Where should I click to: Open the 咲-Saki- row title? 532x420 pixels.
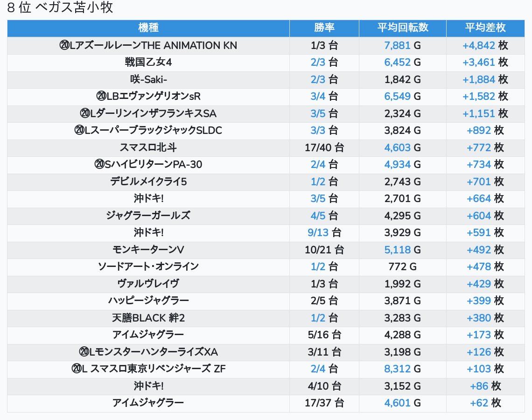[148, 80]
